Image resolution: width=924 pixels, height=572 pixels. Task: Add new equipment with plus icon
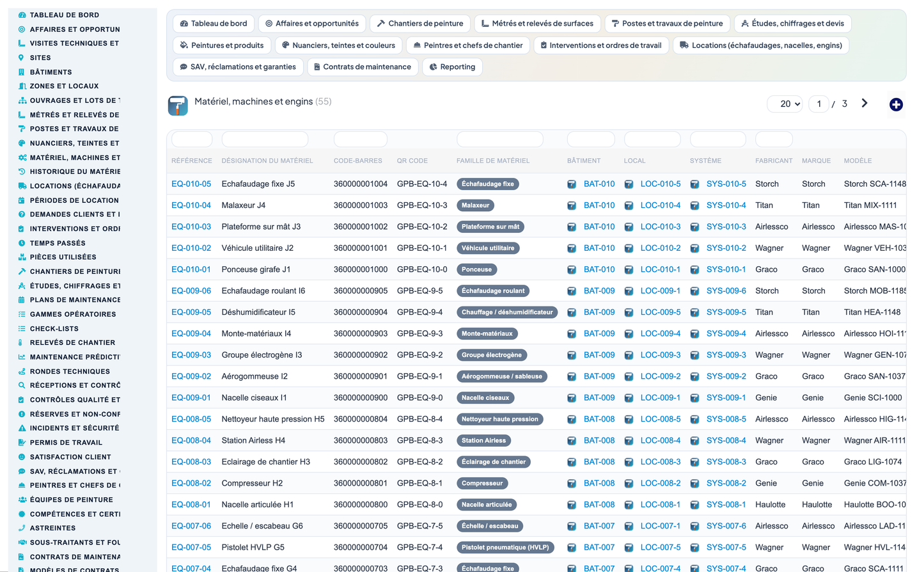896,104
